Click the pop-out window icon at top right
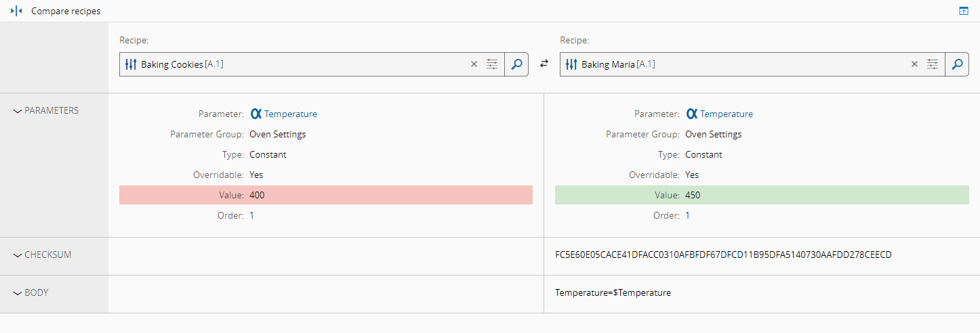Viewport: 980px width, 333px height. (964, 12)
